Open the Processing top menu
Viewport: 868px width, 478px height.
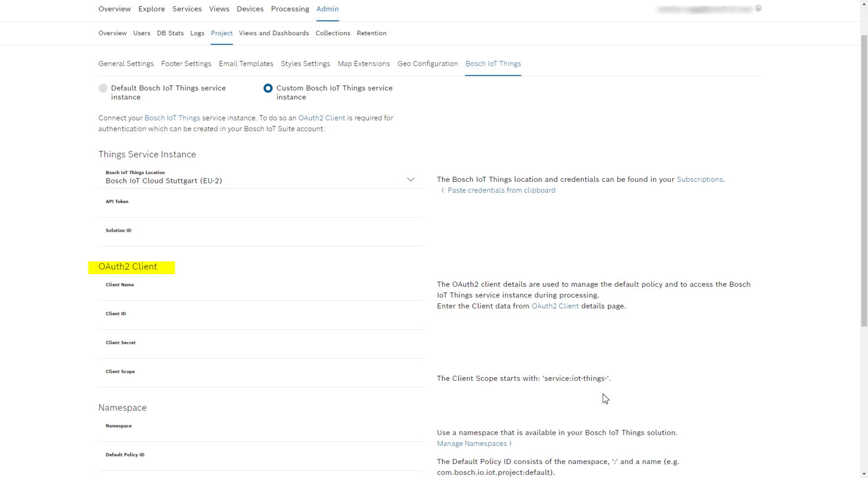290,9
